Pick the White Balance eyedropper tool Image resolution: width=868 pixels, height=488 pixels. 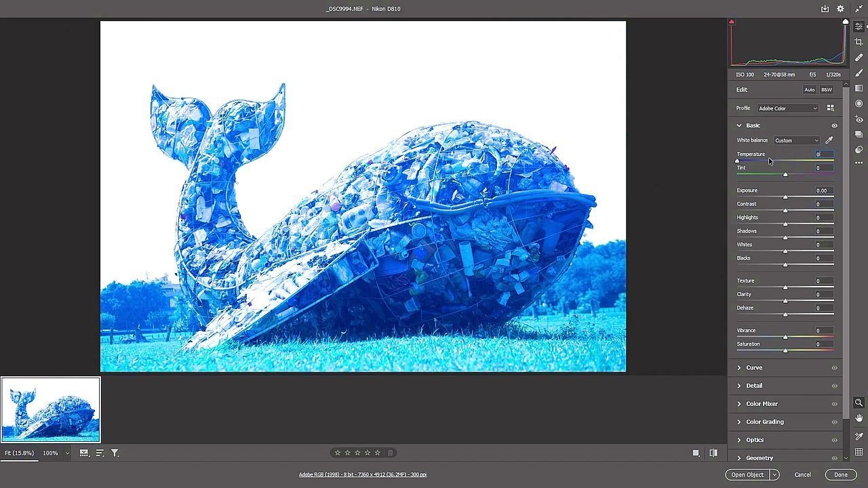829,140
